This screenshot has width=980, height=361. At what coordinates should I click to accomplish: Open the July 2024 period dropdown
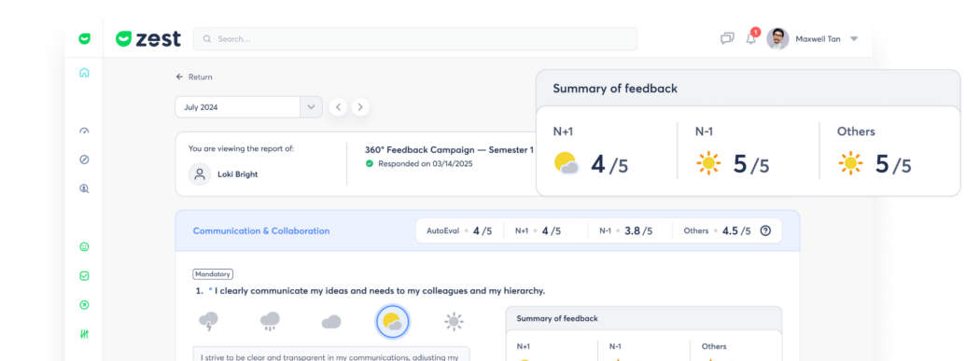pos(249,106)
